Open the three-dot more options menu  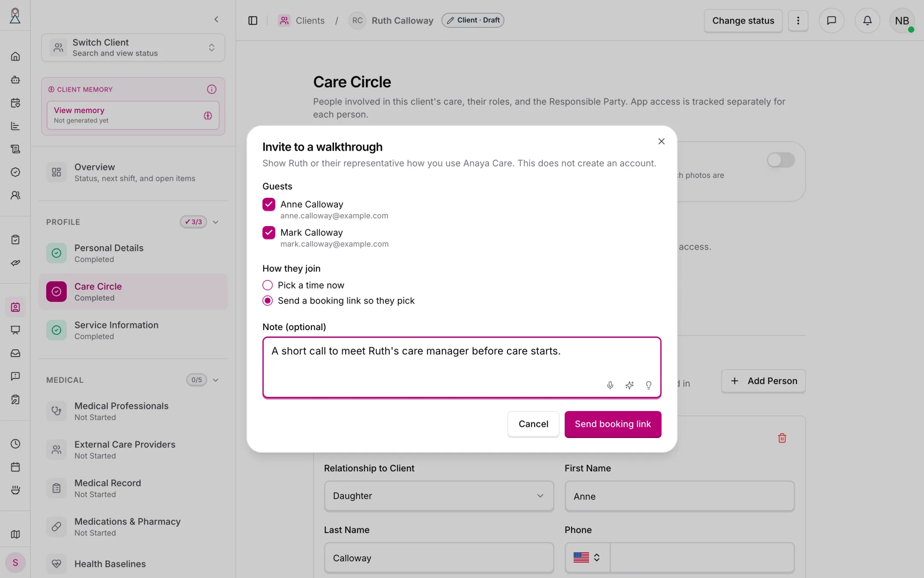(798, 21)
